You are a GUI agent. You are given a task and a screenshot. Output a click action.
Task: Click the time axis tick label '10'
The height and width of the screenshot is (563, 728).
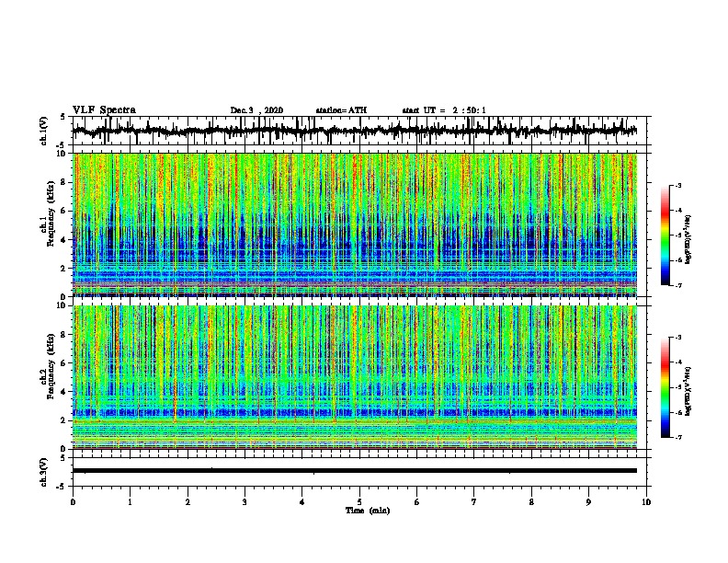pos(646,502)
